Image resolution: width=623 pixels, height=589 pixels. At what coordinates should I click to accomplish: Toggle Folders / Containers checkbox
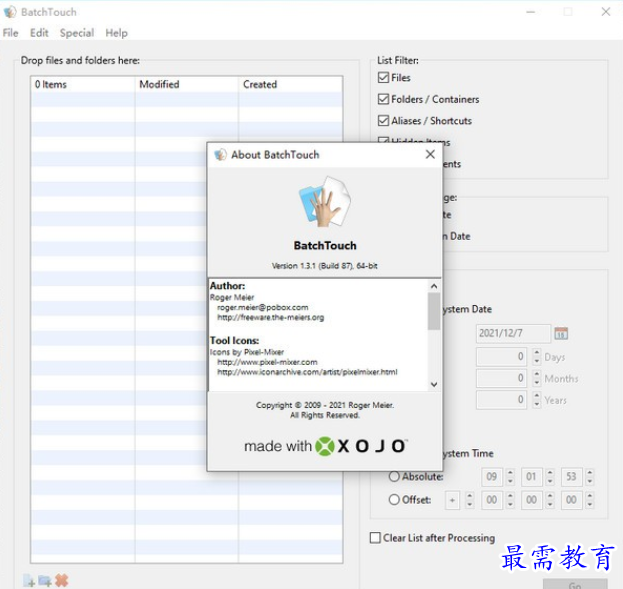(x=383, y=99)
